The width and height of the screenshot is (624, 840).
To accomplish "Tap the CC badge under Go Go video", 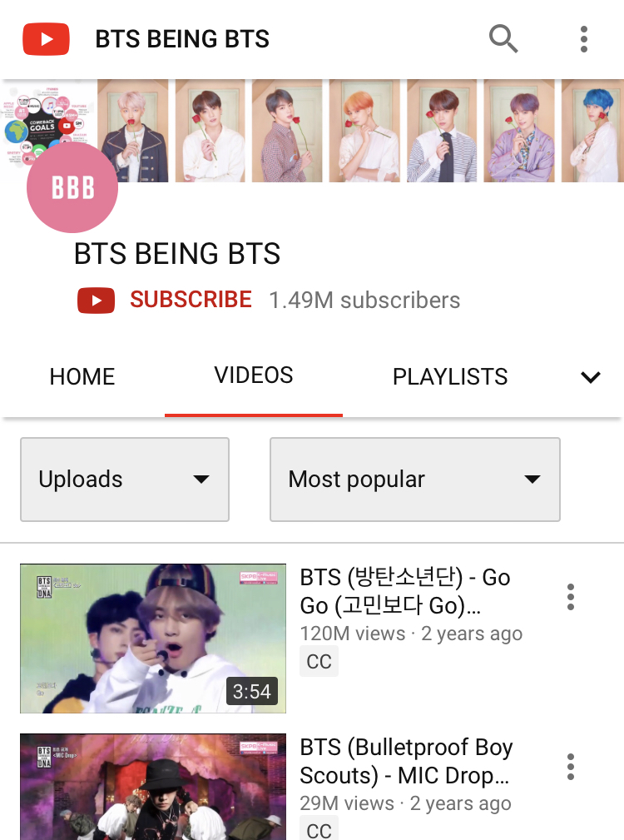I will [x=319, y=662].
